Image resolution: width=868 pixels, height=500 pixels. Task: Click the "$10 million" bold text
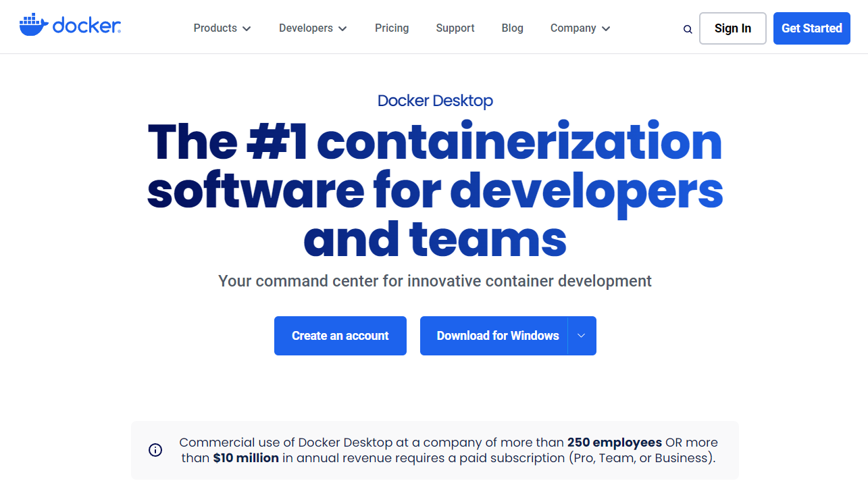pyautogui.click(x=246, y=458)
